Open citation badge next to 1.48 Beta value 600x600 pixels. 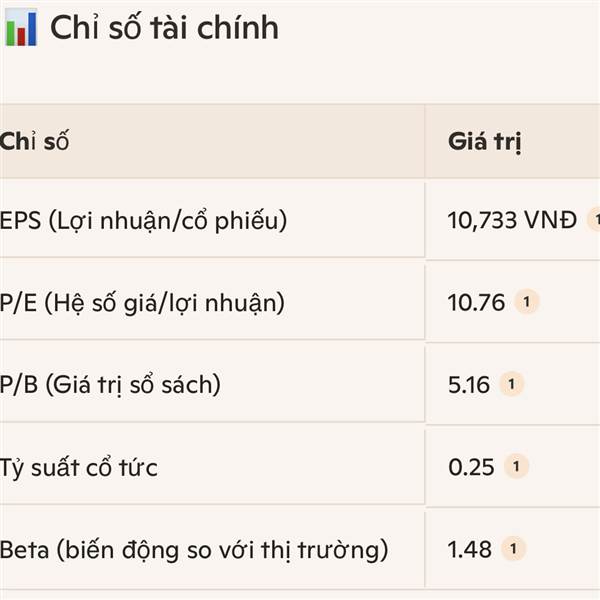pyautogui.click(x=514, y=549)
